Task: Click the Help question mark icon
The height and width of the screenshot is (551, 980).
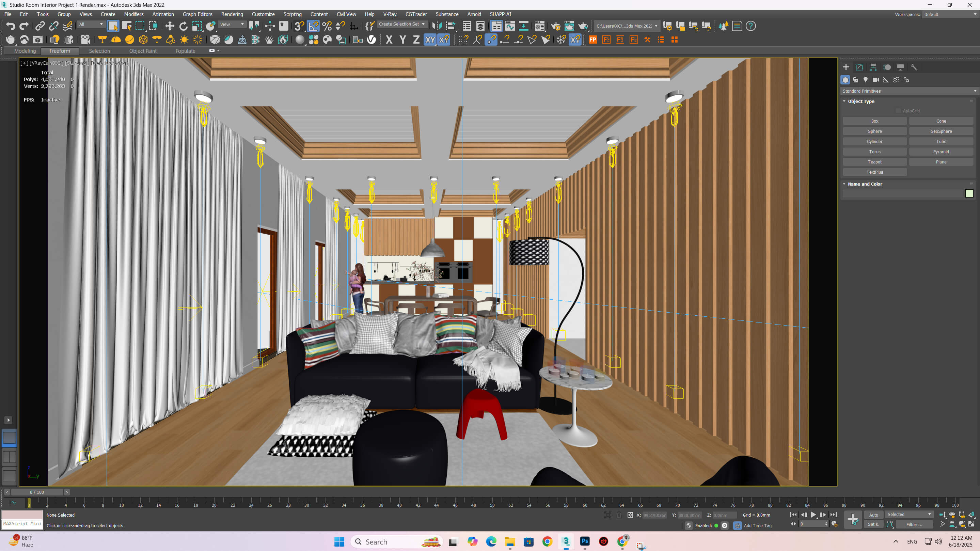Action: click(750, 26)
